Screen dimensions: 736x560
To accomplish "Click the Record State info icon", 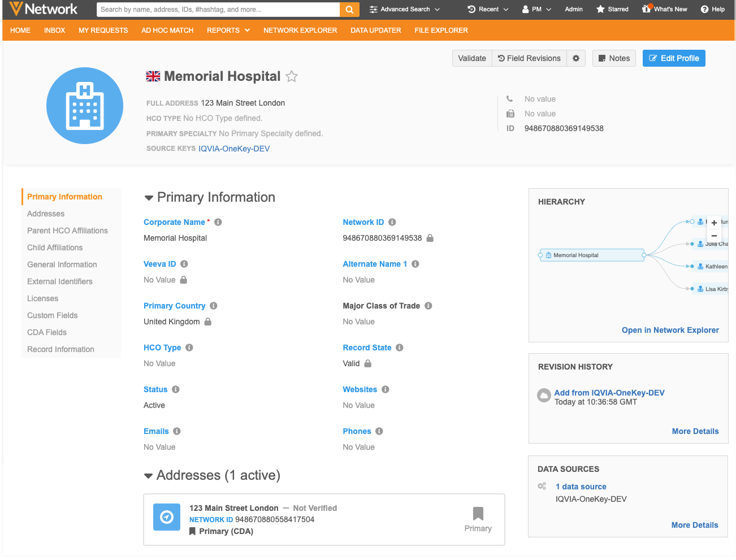I will pyautogui.click(x=400, y=348).
